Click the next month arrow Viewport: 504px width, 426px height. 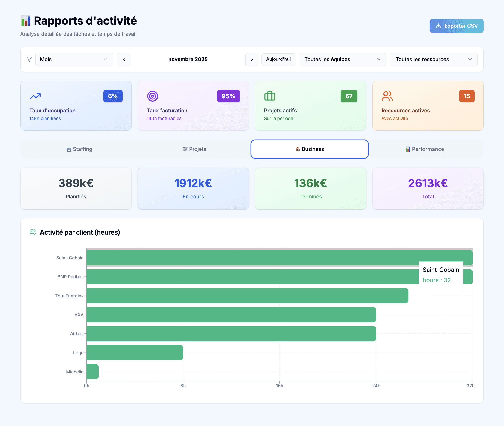pos(252,59)
